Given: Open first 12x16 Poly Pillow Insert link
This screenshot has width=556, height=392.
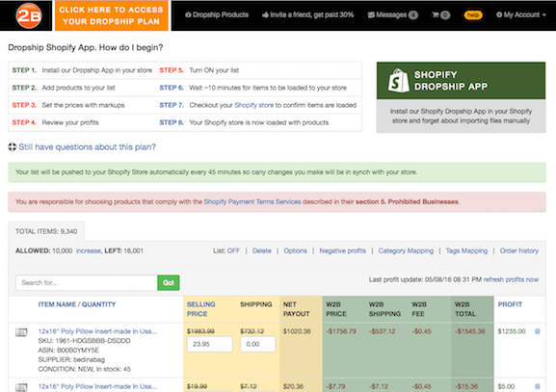Looking at the screenshot, I should (97, 331).
